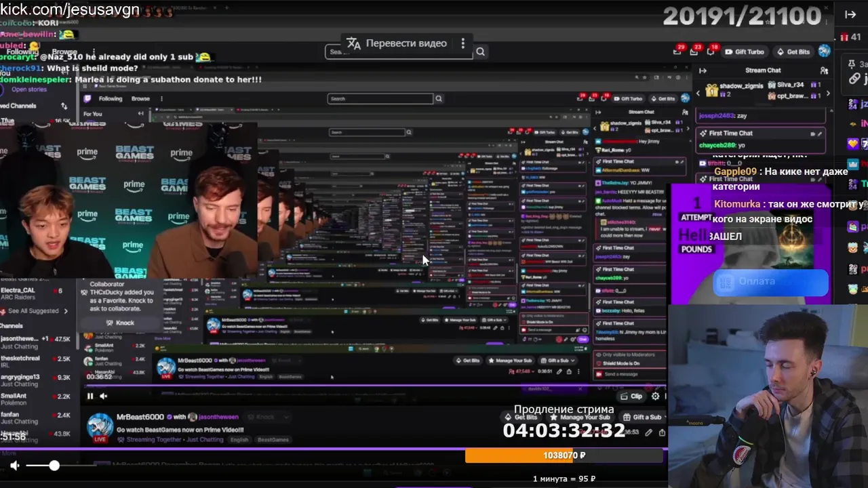
Task: Open the three-dot menu beside the 47,548 viewer count
Action: (x=578, y=371)
